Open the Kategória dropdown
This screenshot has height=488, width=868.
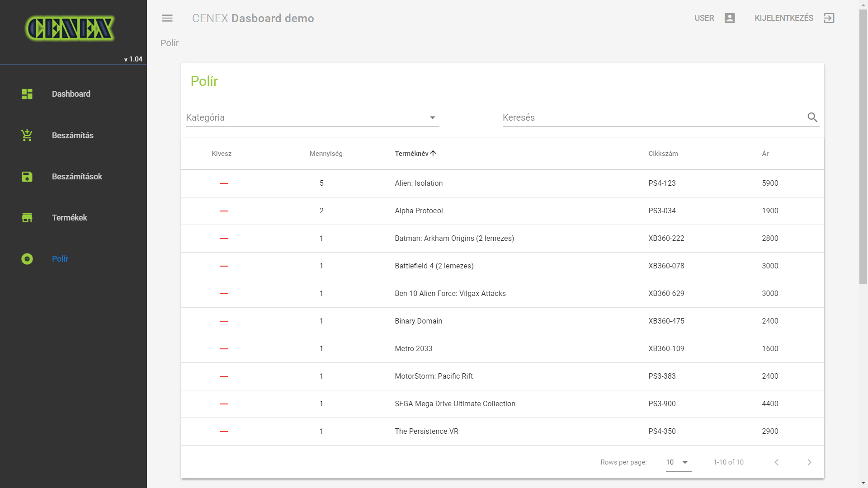pos(312,117)
